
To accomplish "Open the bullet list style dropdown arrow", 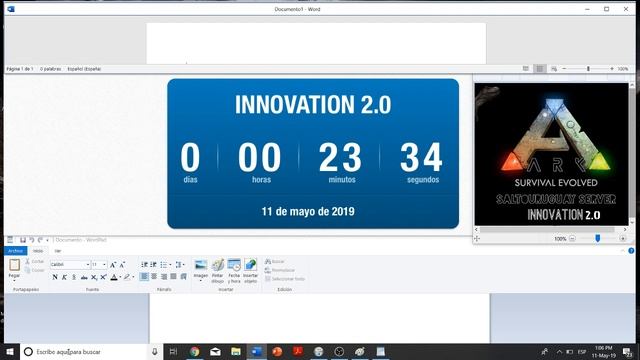I will [x=170, y=265].
